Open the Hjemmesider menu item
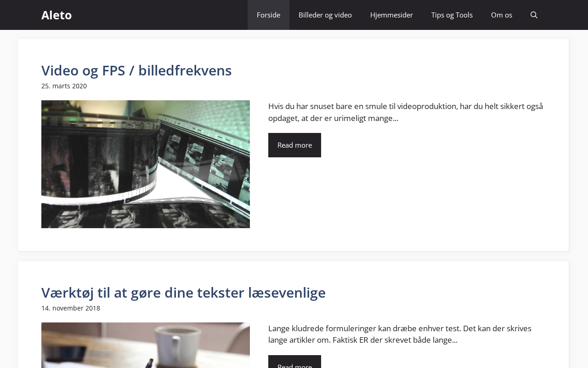 pyautogui.click(x=391, y=15)
